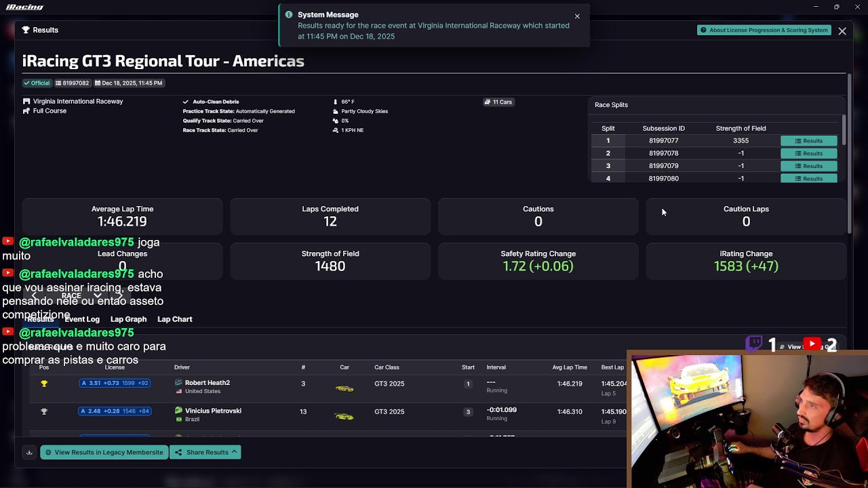
Task: Click the iRacing logo in title bar
Action: pyautogui.click(x=24, y=7)
